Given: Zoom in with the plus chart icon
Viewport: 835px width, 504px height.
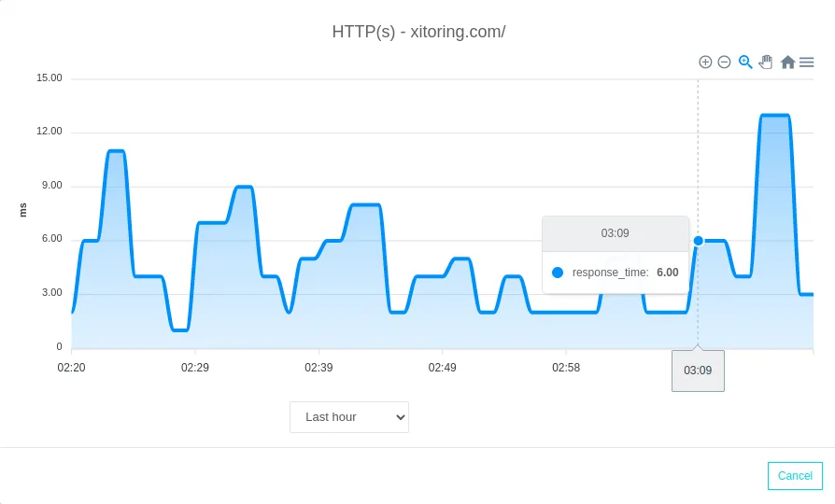Looking at the screenshot, I should click(x=705, y=63).
